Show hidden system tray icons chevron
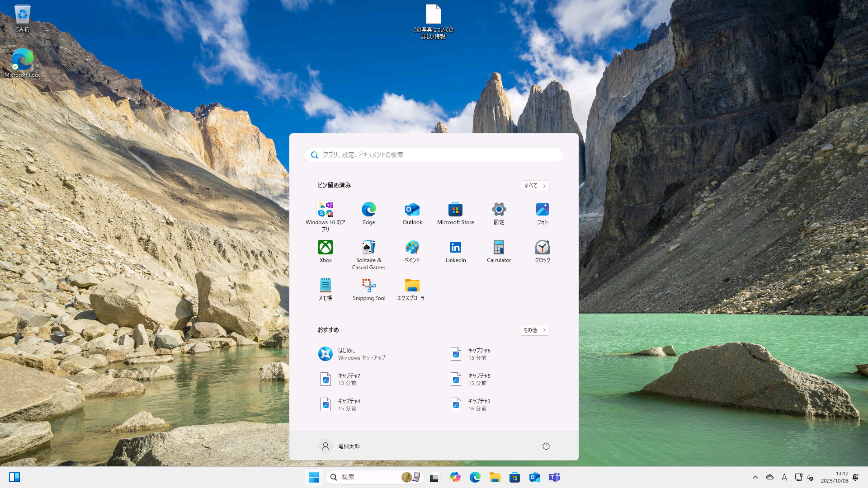This screenshot has width=868, height=488. coord(755,477)
